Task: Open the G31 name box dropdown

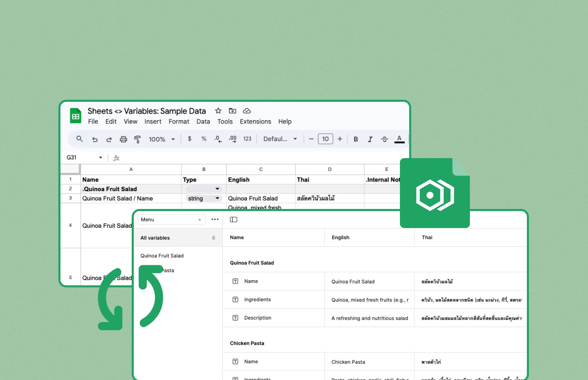Action: tap(100, 157)
